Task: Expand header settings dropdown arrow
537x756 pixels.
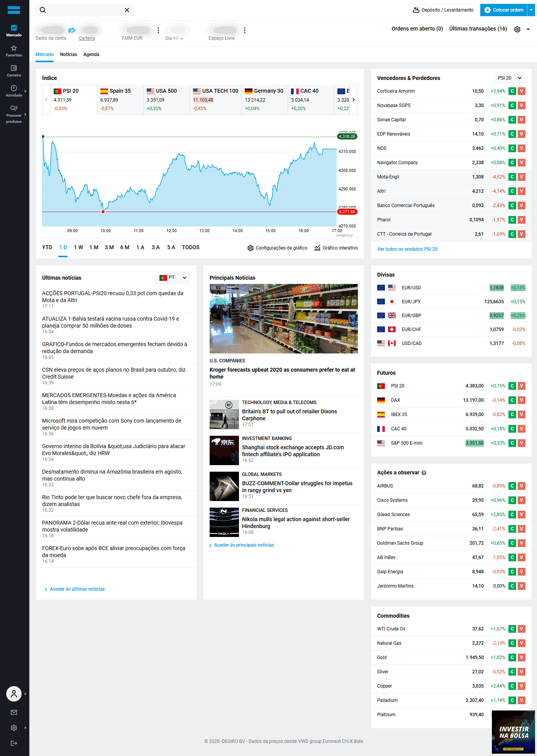Action: [x=528, y=29]
